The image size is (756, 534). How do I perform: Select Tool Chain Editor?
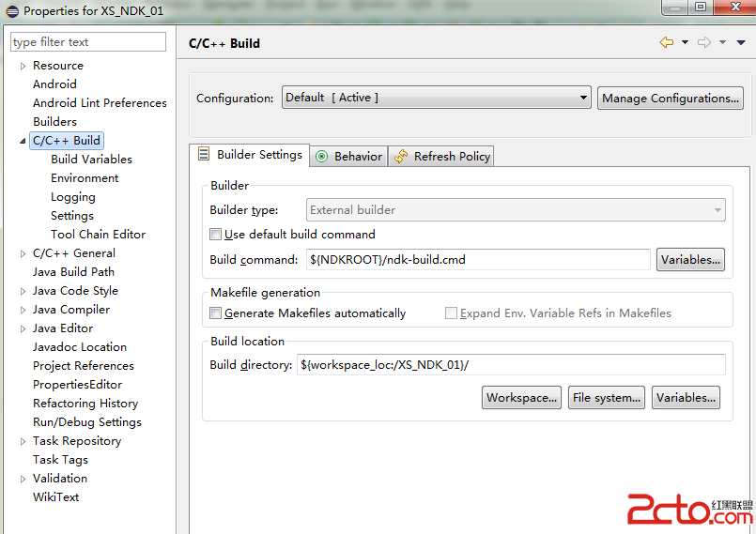click(99, 235)
